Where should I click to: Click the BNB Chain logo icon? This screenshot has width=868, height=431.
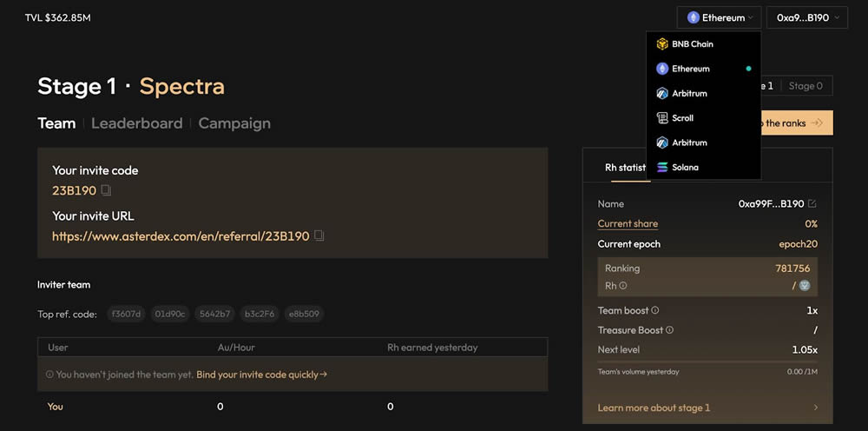tap(662, 44)
